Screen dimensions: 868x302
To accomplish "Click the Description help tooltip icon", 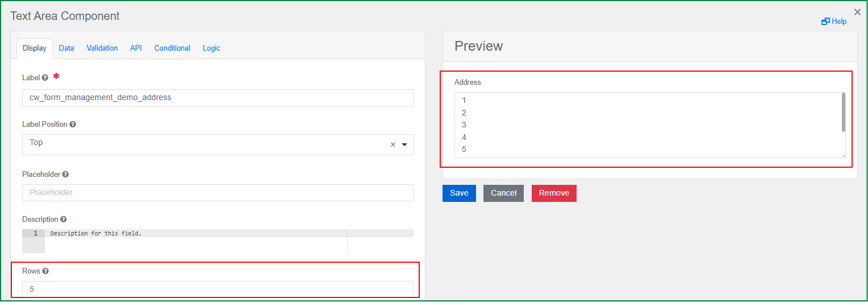I will click(64, 220).
